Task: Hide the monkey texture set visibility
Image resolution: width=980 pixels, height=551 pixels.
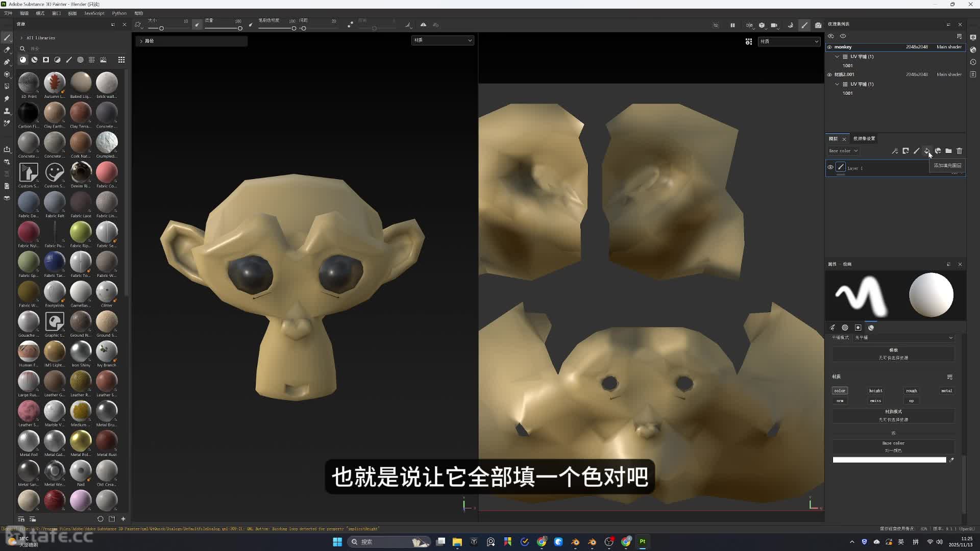Action: click(830, 47)
